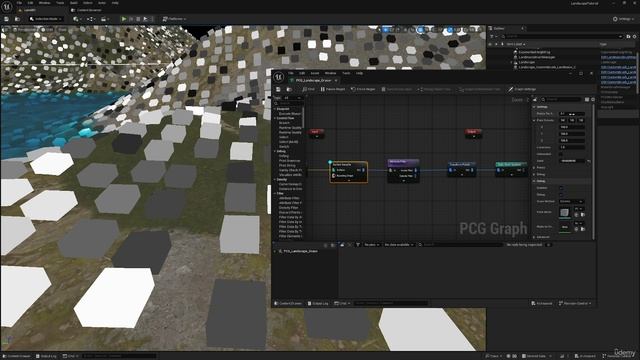
Task: Open the Cinematics toolbar menu
Action: tap(104, 19)
